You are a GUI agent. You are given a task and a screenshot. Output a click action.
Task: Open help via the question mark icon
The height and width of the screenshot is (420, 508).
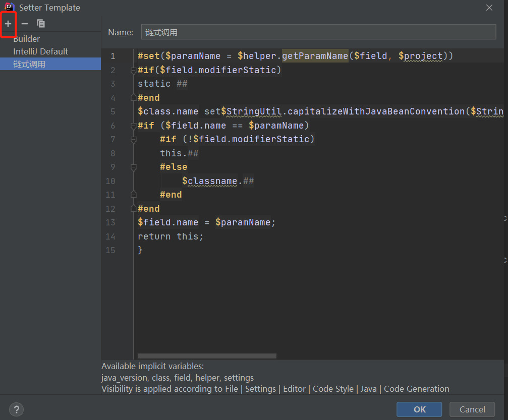click(x=16, y=409)
